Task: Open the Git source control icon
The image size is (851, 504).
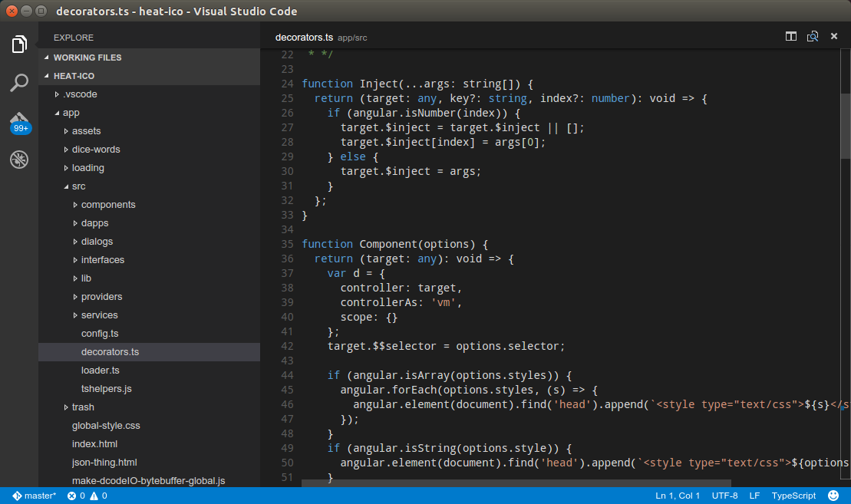Action: [x=19, y=123]
